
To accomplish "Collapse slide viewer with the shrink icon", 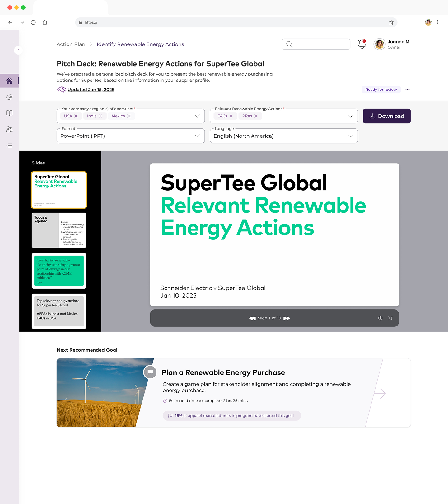I will coord(390,318).
